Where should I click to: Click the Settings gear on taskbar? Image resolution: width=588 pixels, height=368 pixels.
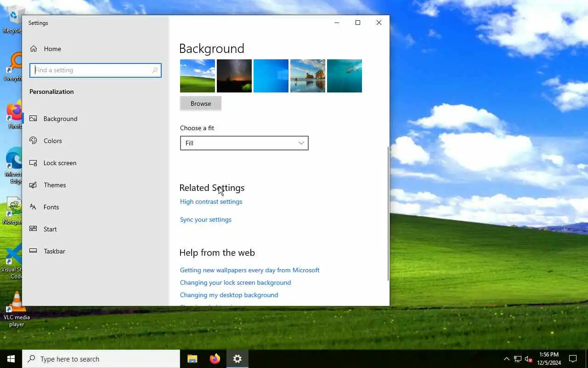click(237, 359)
